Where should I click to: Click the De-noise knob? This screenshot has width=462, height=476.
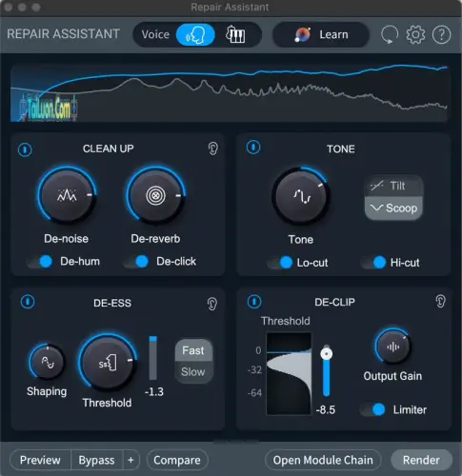pos(67,195)
